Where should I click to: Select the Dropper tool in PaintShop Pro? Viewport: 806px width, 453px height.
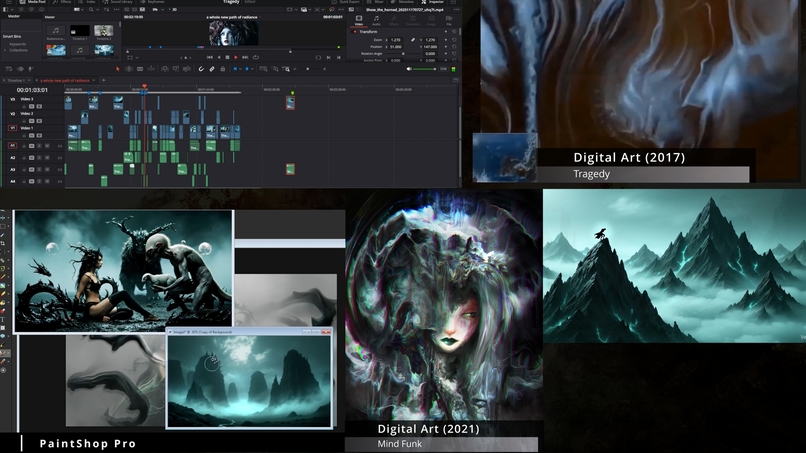pos(3,234)
